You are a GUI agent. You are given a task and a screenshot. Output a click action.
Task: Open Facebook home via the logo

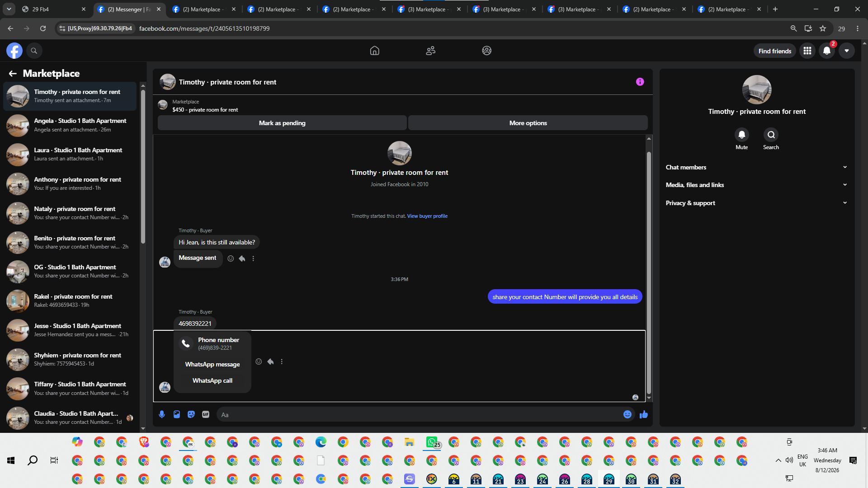pyautogui.click(x=14, y=51)
